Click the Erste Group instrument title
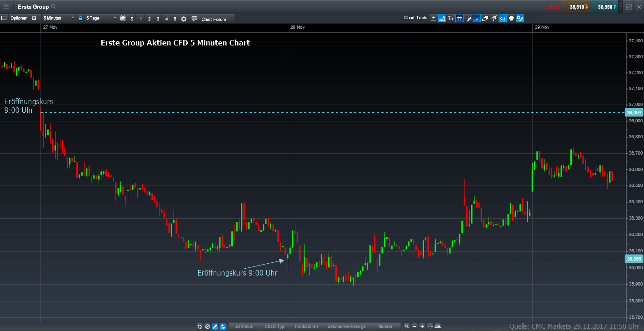The width and height of the screenshot is (644, 331). (x=33, y=7)
